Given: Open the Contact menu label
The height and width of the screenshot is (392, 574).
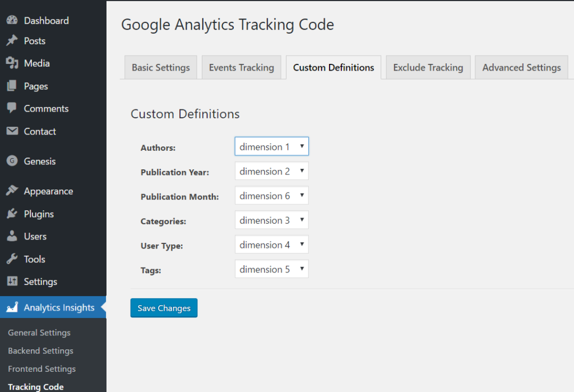Looking at the screenshot, I should (x=40, y=131).
